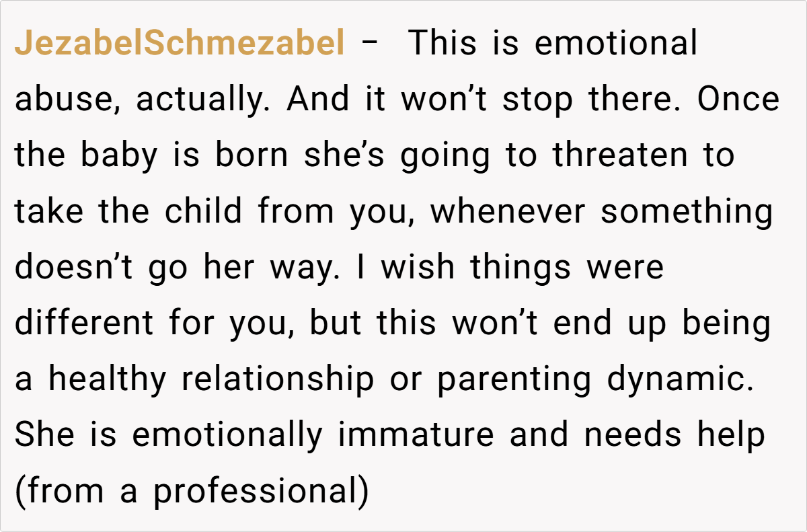Image resolution: width=807 pixels, height=532 pixels.
Task: Click the phrase "abuse, actually."
Action: tap(142, 100)
